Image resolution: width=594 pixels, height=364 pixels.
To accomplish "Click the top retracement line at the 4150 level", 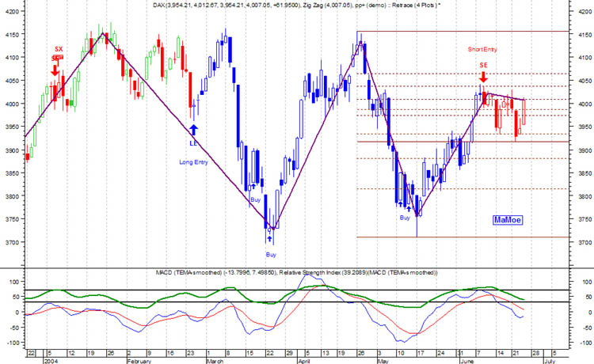I will [x=463, y=32].
